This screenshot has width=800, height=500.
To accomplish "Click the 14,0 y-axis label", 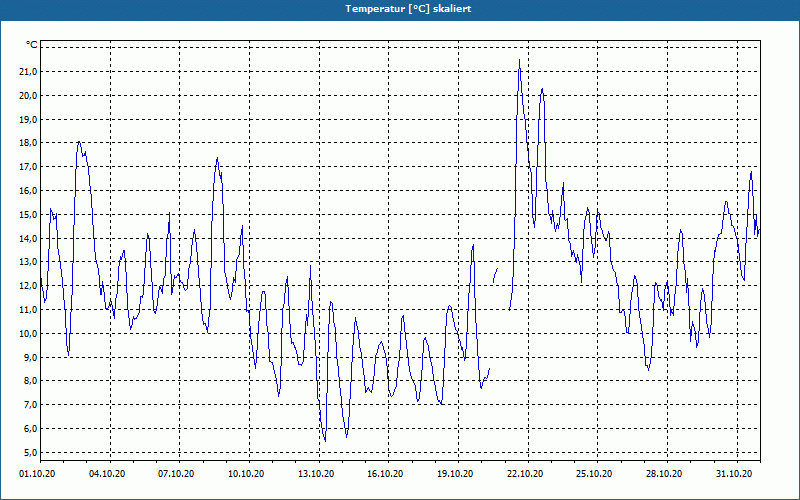I will point(28,238).
